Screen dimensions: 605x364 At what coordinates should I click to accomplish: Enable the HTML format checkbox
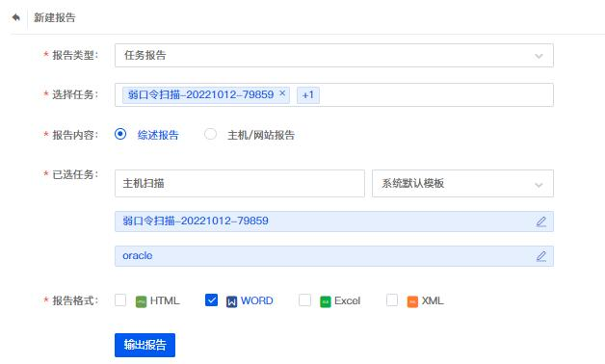point(120,300)
